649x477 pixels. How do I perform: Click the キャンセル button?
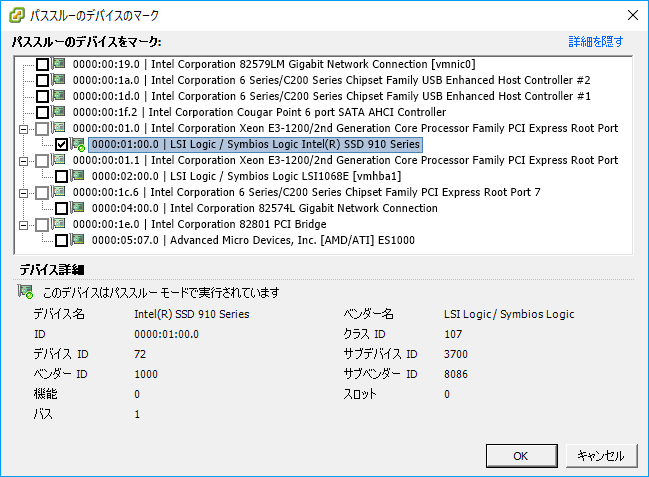coord(601,456)
